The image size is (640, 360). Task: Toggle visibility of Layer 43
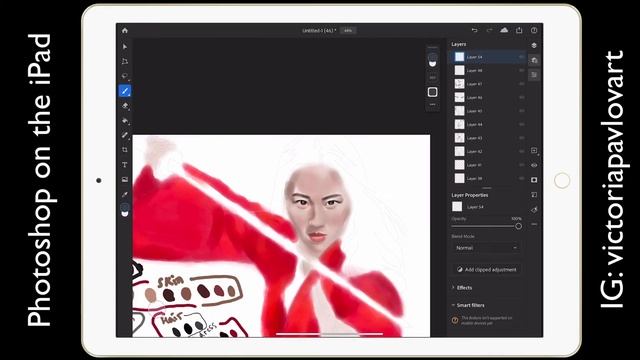tap(521, 138)
